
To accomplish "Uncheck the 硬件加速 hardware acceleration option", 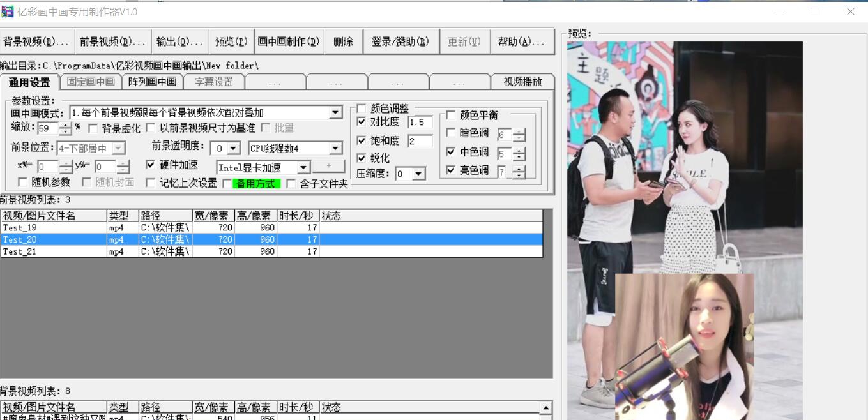I will pos(151,165).
